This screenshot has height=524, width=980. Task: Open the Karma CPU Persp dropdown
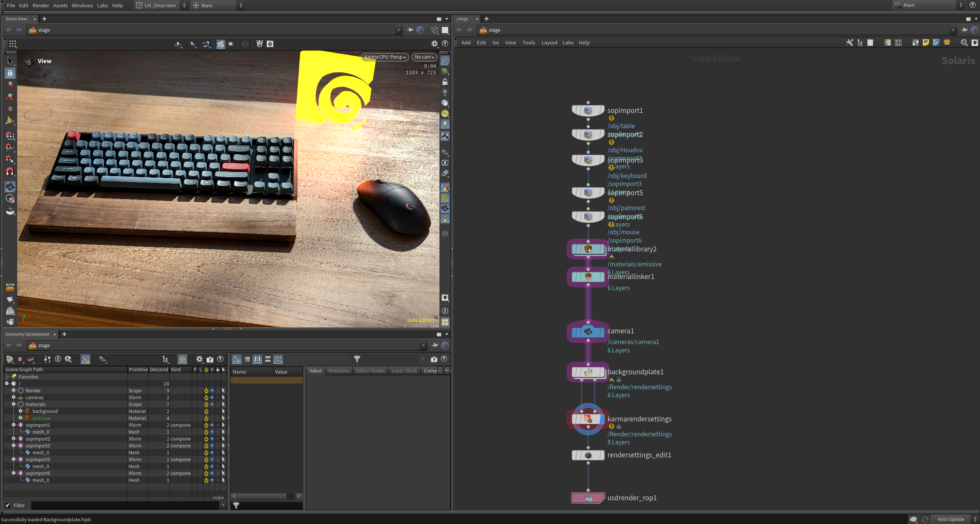point(385,57)
